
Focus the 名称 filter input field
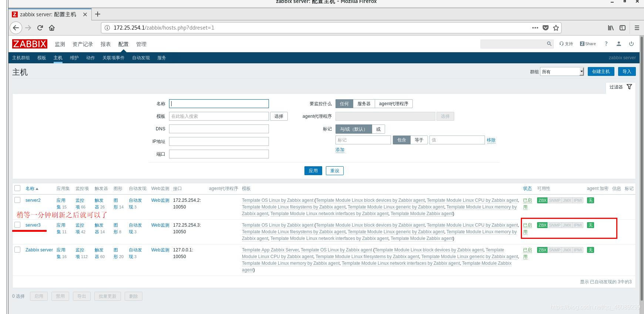(x=219, y=104)
